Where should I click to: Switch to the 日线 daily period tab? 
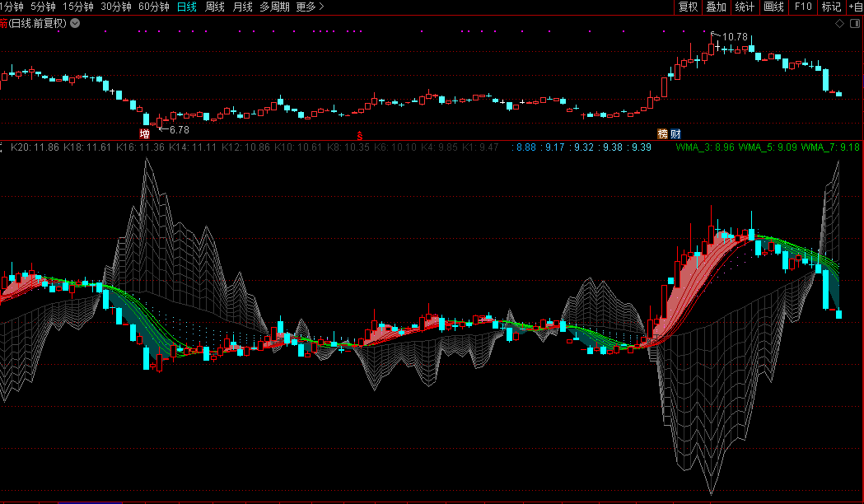click(187, 7)
